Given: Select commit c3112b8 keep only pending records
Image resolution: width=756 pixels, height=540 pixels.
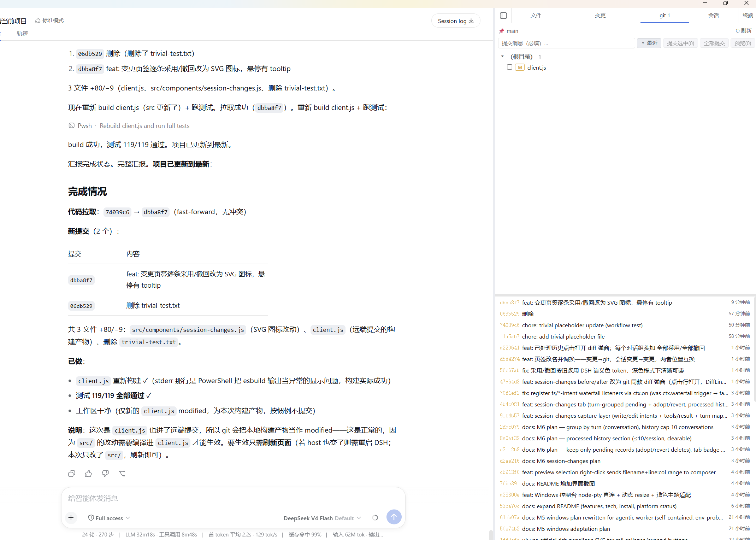Looking at the screenshot, I should pyautogui.click(x=625, y=450).
